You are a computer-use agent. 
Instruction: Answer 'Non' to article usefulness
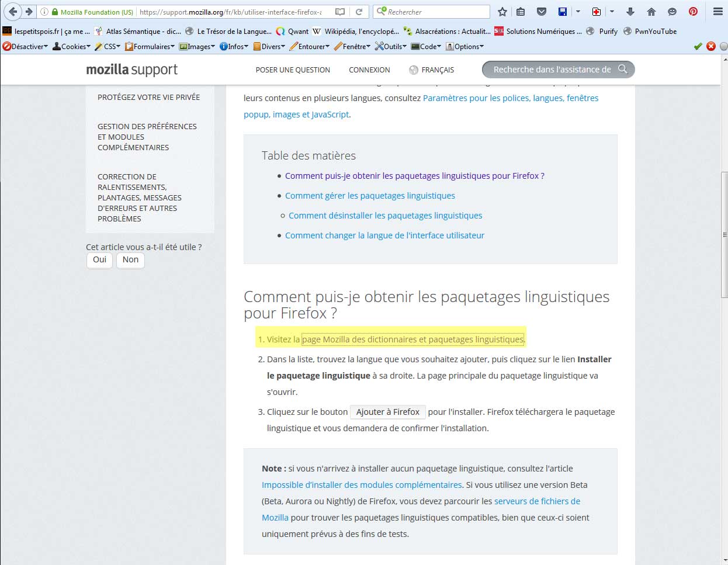tap(130, 260)
